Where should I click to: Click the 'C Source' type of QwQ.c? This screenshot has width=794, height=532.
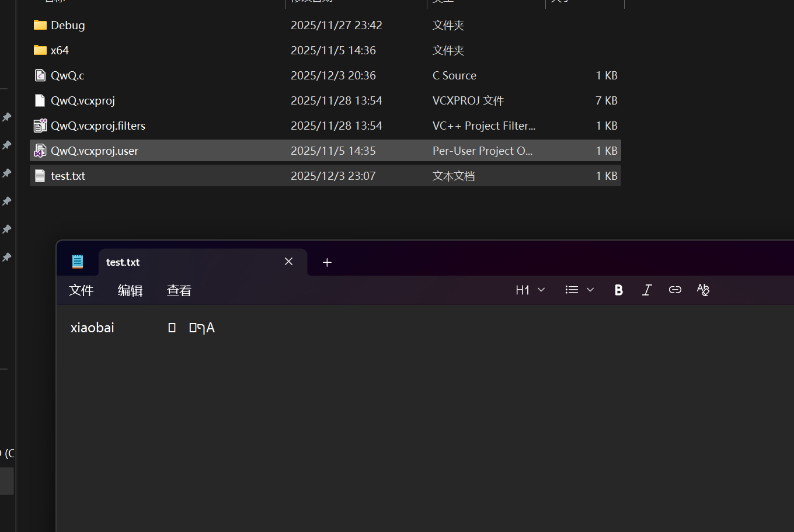point(454,75)
